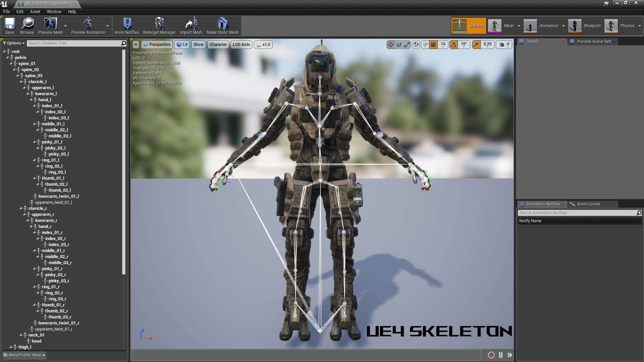This screenshot has width=644, height=362.
Task: Switch to the Anim Curves tab
Action: [589, 204]
